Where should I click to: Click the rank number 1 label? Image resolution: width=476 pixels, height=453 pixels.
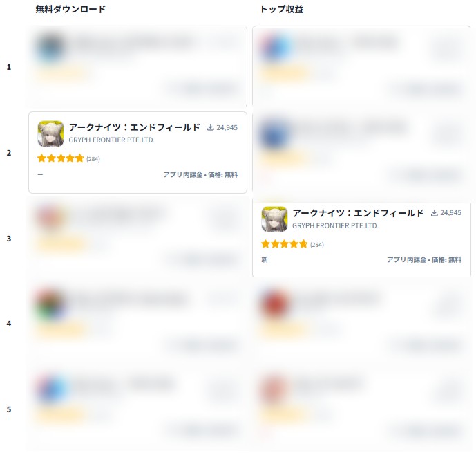click(9, 67)
